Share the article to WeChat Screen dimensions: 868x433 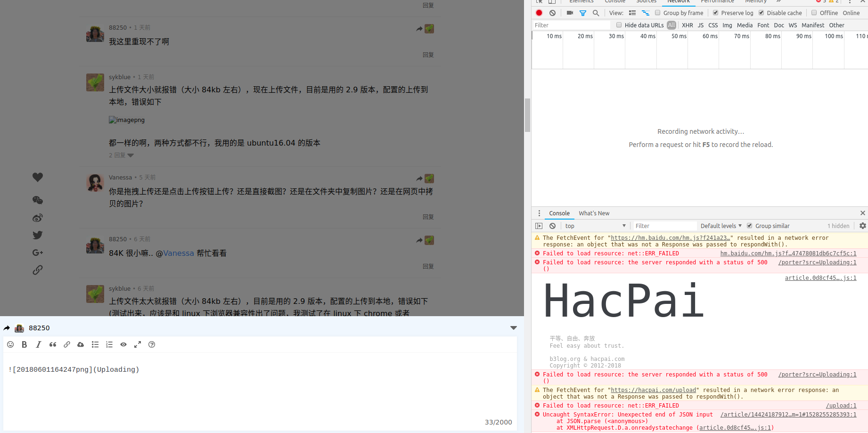click(38, 200)
